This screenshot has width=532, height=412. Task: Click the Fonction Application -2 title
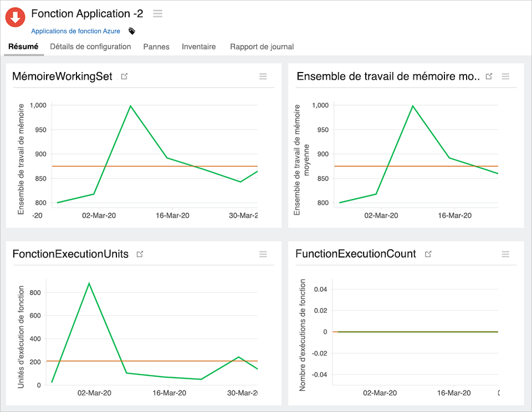pos(86,13)
